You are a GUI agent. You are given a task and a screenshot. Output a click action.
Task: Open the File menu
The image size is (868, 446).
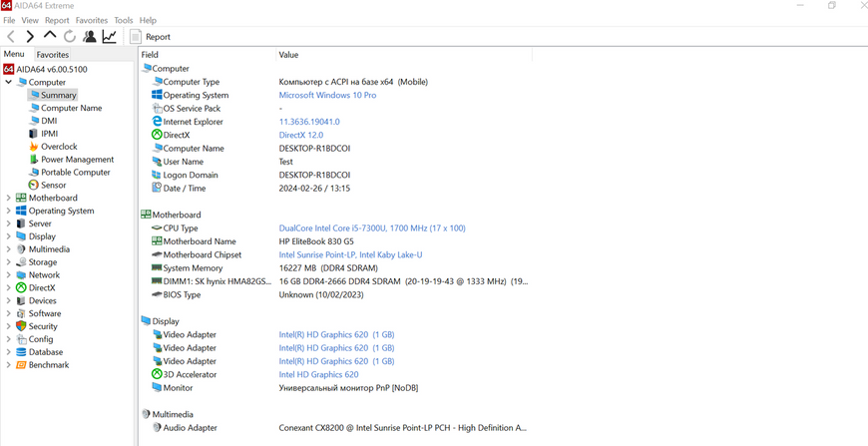click(9, 20)
